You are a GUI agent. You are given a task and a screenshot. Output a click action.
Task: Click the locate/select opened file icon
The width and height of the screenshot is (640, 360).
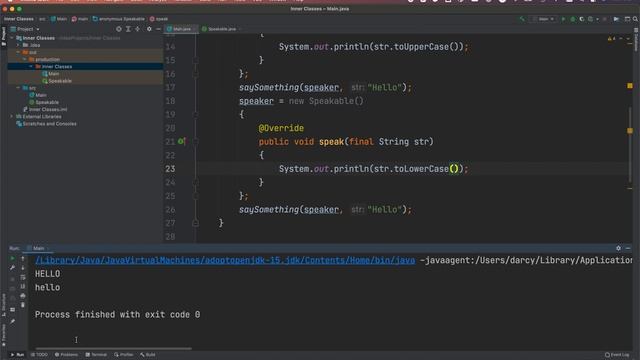click(118, 29)
